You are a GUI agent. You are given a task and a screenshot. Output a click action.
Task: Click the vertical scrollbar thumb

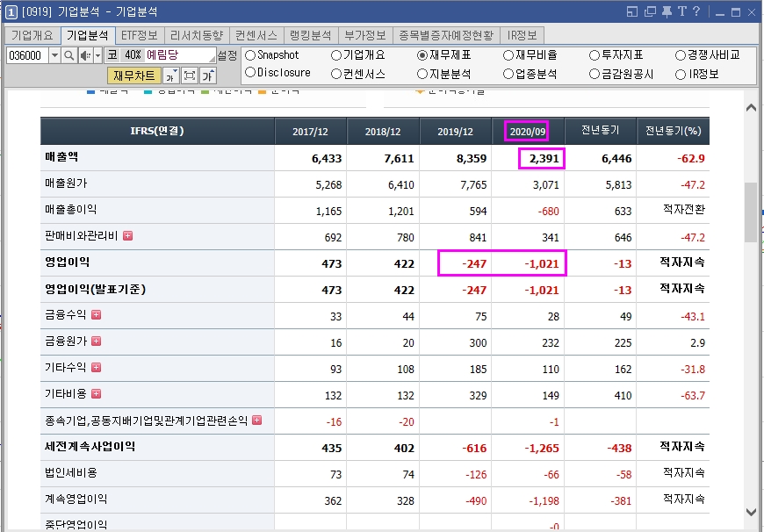(x=751, y=212)
